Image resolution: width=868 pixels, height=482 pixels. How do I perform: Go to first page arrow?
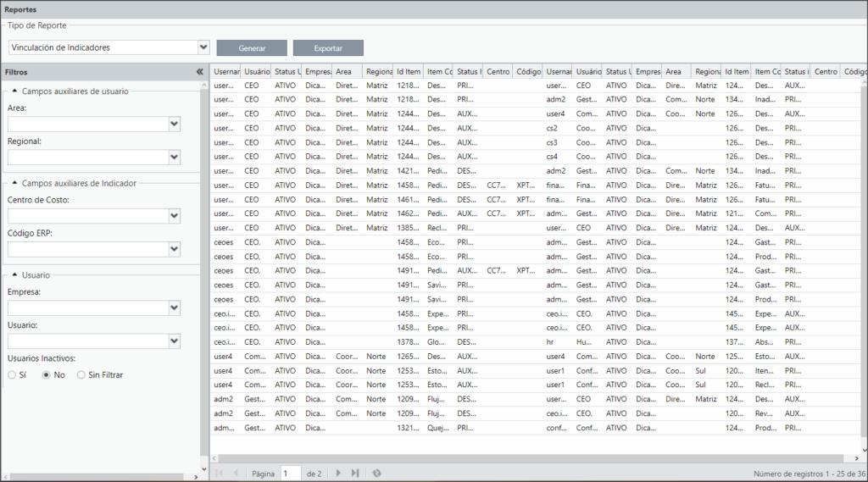point(220,474)
